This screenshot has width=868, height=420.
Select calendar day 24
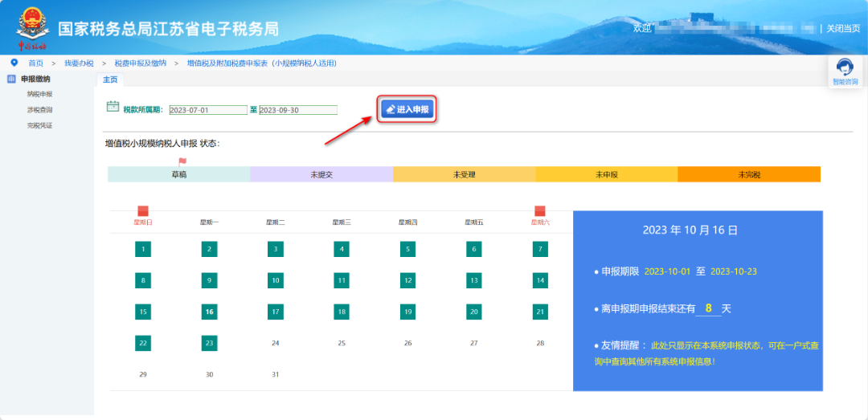pos(276,343)
